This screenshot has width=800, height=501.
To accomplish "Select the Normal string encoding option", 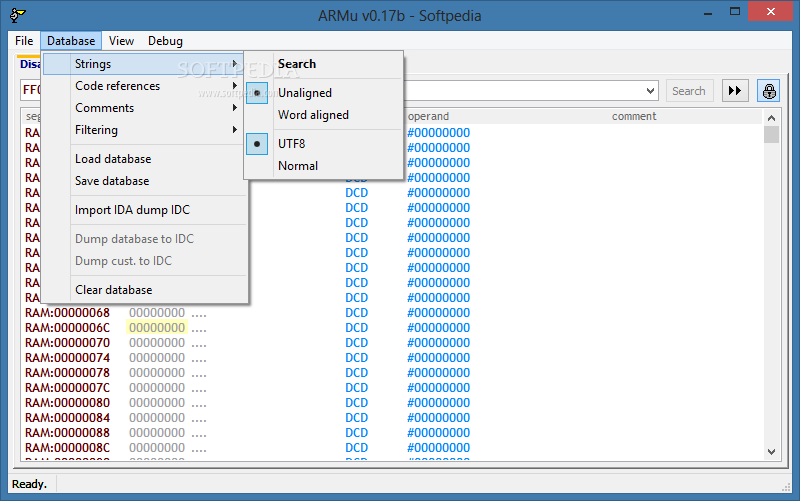I will (323, 166).
